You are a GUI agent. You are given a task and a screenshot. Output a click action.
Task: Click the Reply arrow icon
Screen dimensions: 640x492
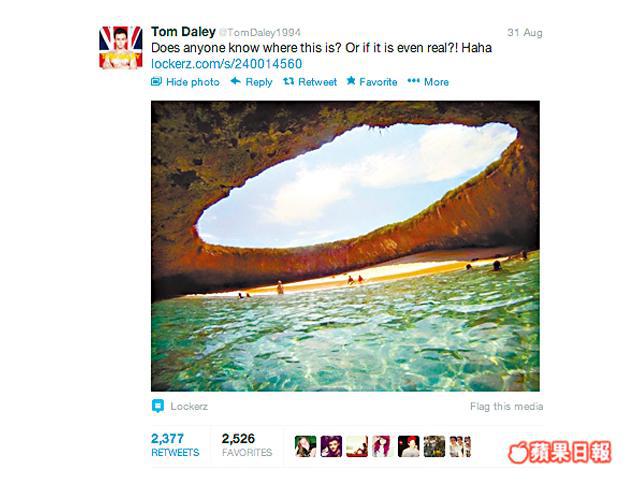coord(236,81)
